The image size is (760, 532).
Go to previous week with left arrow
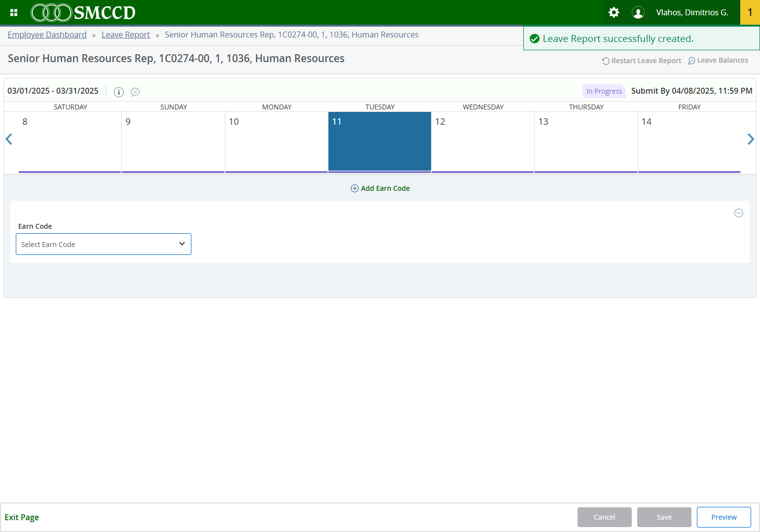click(9, 140)
